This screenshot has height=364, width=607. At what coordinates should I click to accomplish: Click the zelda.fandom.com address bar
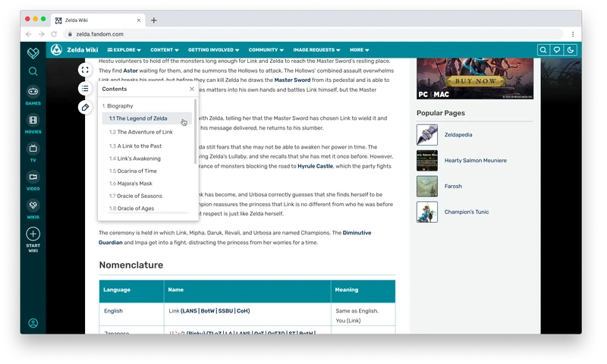[313, 34]
